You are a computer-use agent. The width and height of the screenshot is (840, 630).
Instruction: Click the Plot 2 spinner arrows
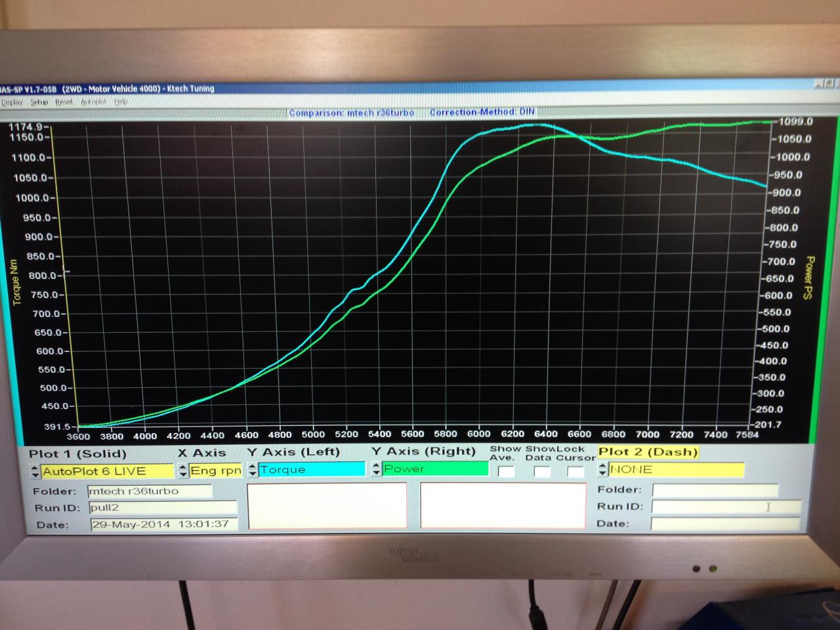[602, 470]
